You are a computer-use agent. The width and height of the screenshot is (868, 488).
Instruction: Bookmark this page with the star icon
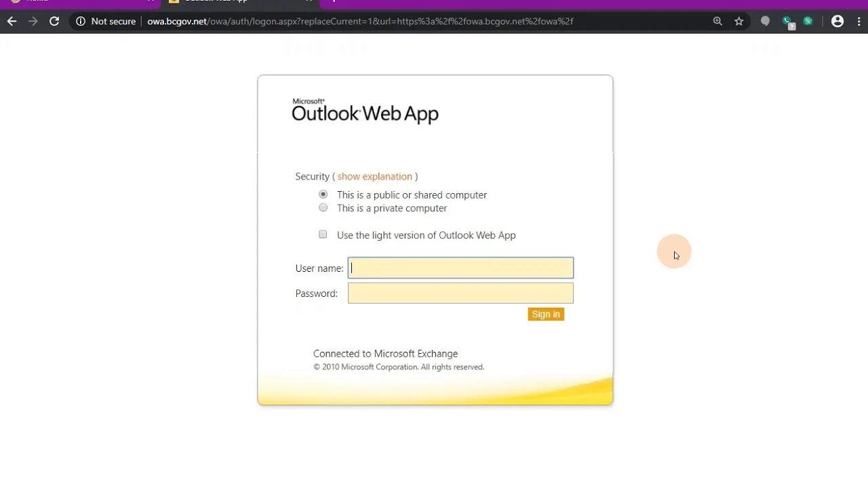pos(739,21)
